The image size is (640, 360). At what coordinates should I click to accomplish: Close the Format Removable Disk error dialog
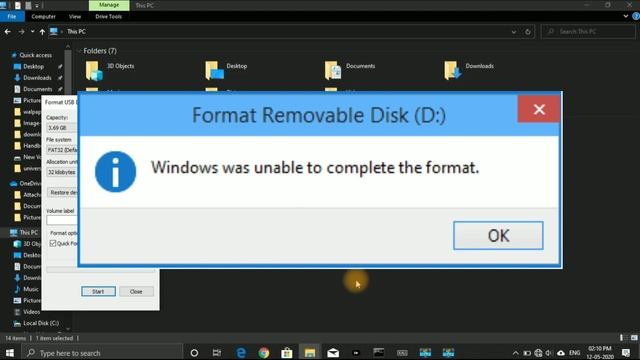(539, 109)
